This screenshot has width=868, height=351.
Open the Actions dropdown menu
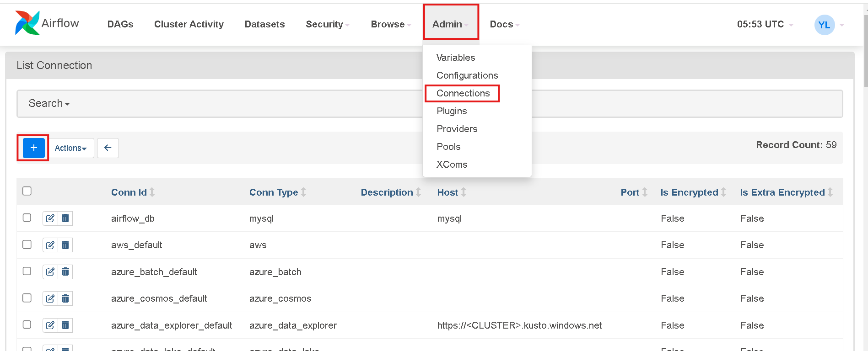point(71,148)
